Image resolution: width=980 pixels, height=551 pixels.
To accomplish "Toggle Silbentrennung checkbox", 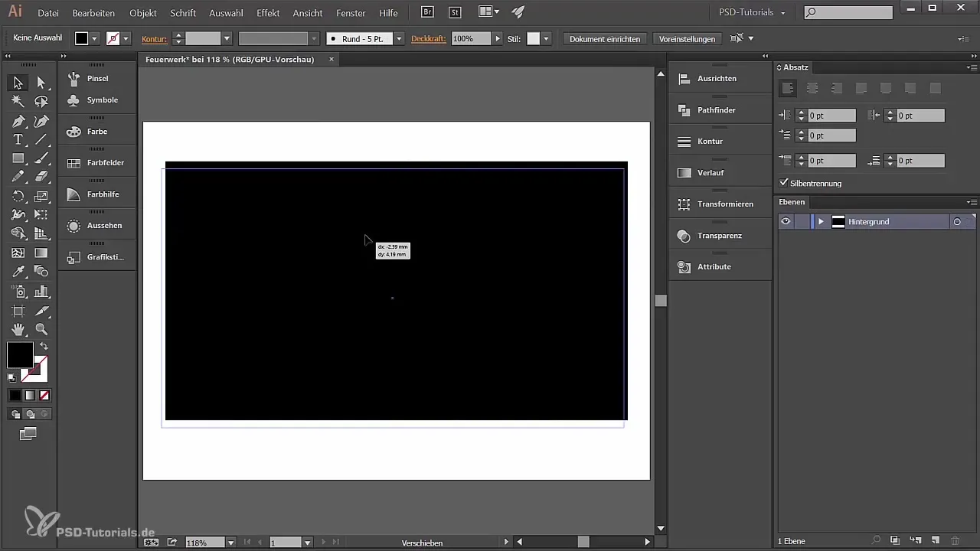I will pos(783,183).
